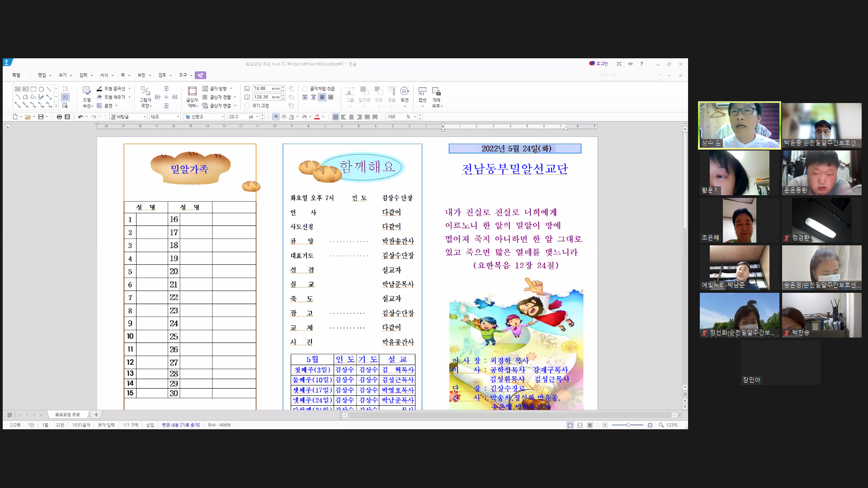Viewport: 868px width, 488px height.
Task: Select the arc drawing tool
Action: pos(17,97)
